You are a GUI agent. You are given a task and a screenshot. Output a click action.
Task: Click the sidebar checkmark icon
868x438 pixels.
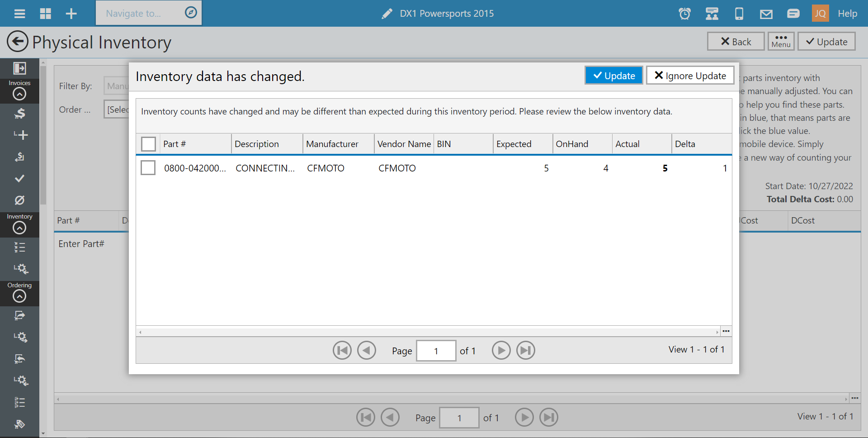click(19, 178)
